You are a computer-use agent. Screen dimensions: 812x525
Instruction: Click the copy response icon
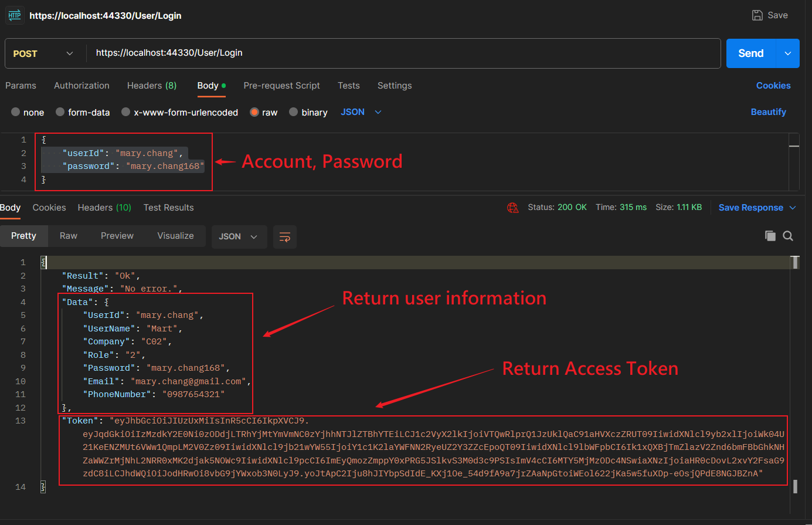point(770,236)
